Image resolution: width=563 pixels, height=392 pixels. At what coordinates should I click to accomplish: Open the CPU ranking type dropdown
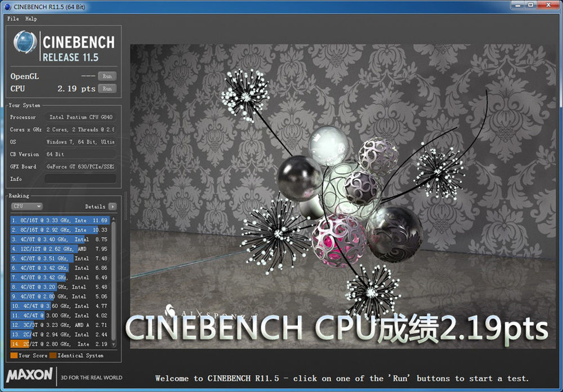tap(27, 206)
